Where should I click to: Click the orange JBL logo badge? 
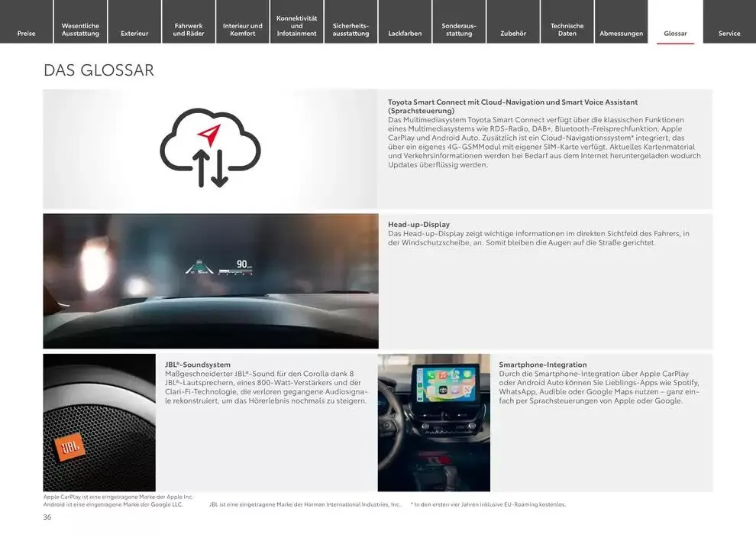[70, 447]
